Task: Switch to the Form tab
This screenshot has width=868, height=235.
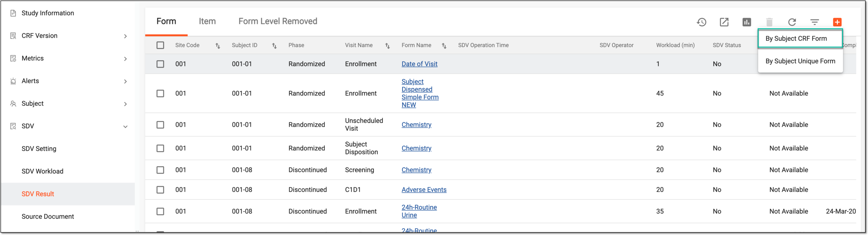Action: tap(166, 21)
